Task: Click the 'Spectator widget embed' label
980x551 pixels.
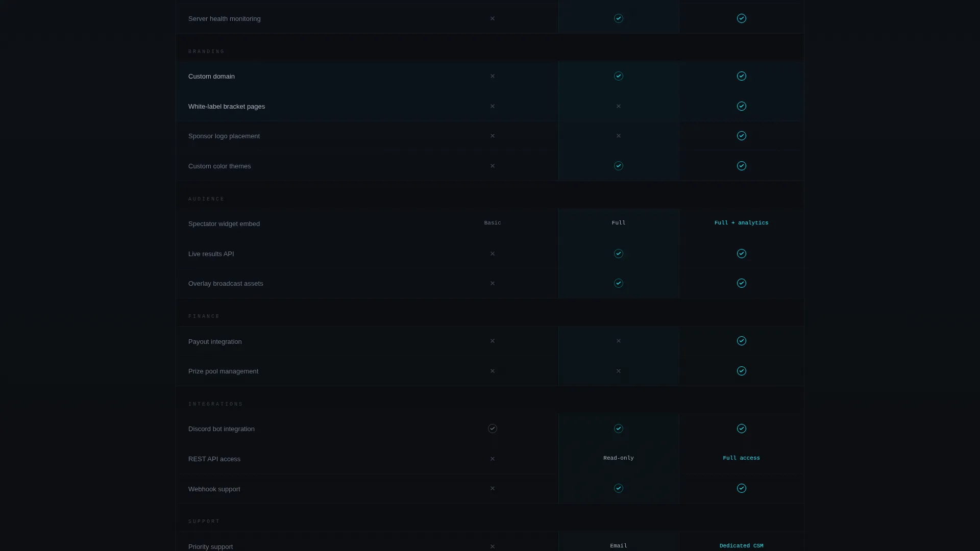Action: pyautogui.click(x=224, y=224)
